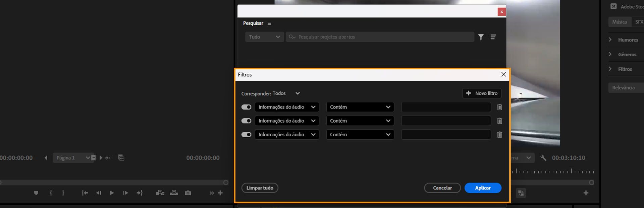Click the Drag Audio Only waveform icon
The image size is (644, 208).
tap(107, 158)
